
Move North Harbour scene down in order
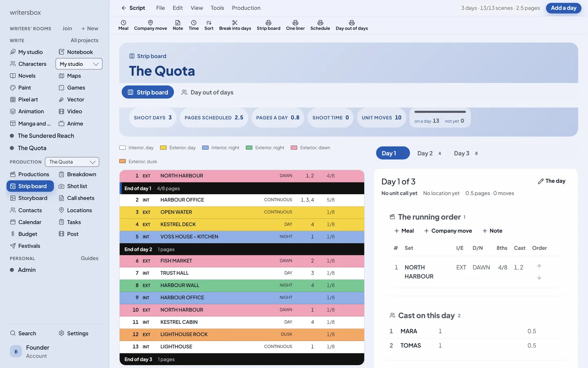539,277
